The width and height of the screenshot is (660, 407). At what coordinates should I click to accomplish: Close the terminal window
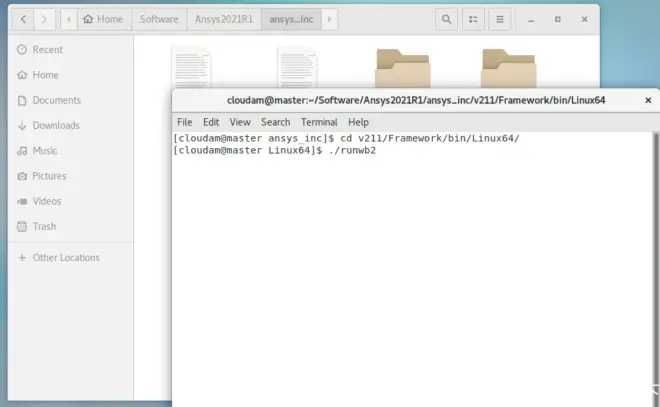648,100
